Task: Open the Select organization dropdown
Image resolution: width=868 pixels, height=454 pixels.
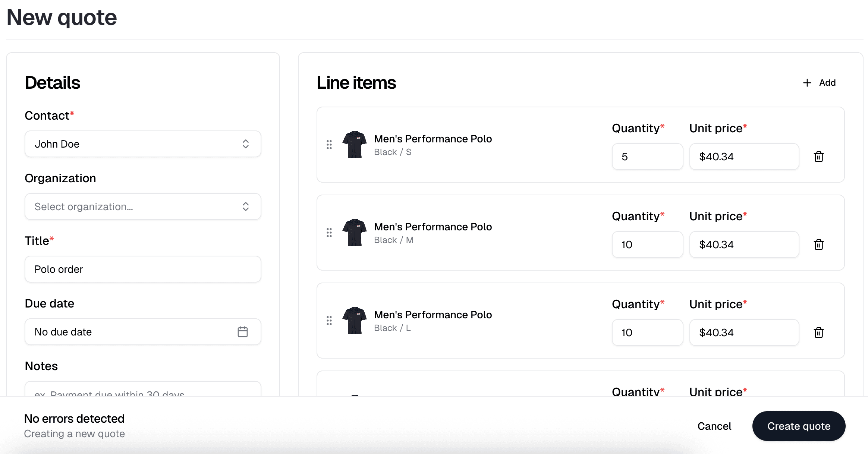Action: pos(143,206)
